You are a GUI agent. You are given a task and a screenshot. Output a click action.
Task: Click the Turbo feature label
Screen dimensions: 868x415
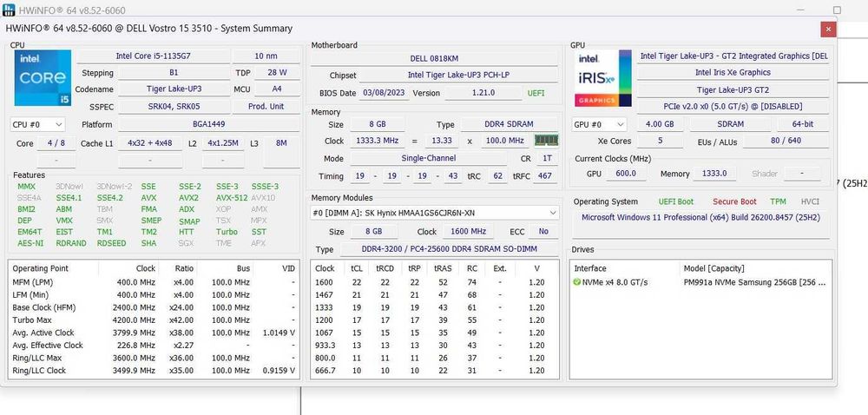tap(227, 232)
